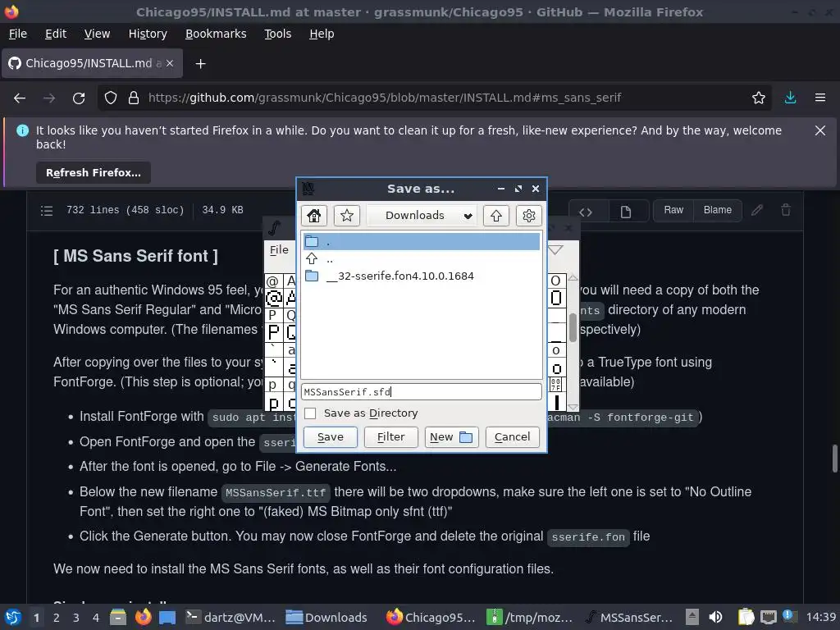This screenshot has height=630, width=840.
Task: Open Firefox File menu
Action: pyautogui.click(x=18, y=34)
